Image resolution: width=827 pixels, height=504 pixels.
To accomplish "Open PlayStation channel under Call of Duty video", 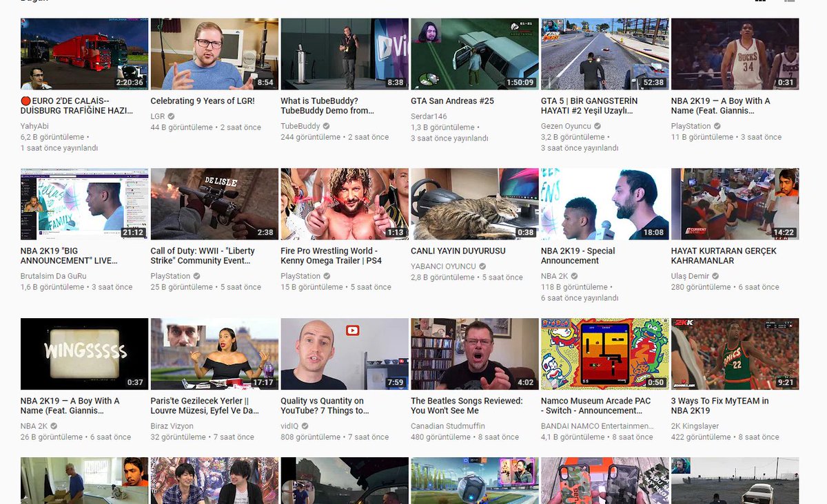I will point(170,276).
